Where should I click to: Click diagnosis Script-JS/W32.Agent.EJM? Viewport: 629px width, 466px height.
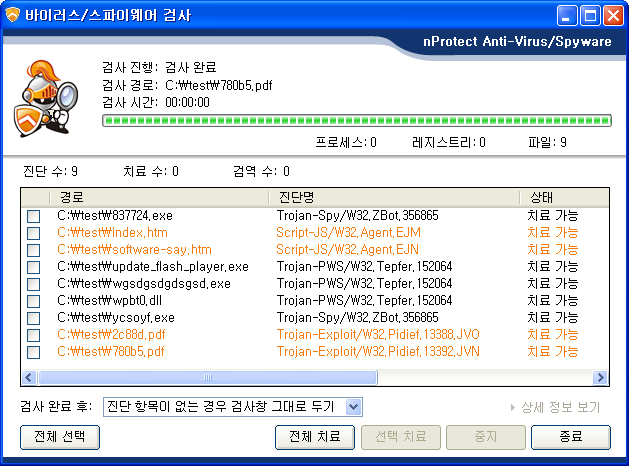[349, 233]
